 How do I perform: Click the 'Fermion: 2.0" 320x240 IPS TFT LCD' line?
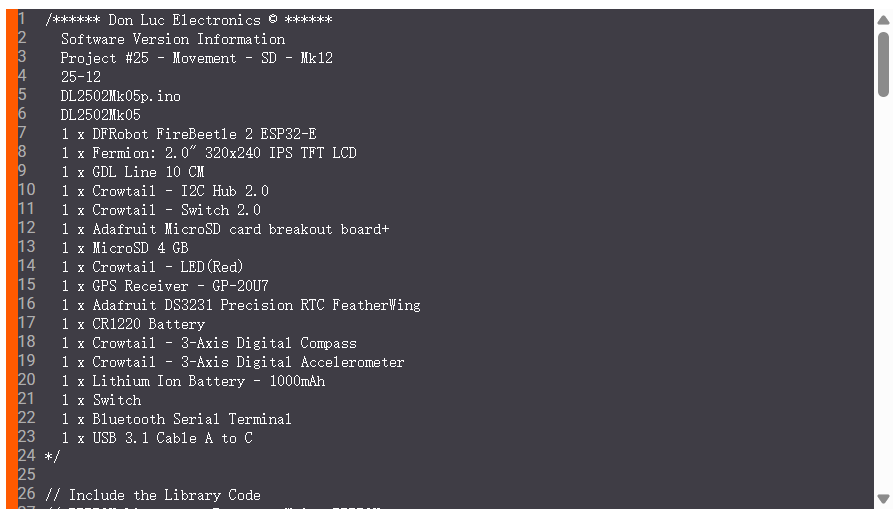point(208,153)
